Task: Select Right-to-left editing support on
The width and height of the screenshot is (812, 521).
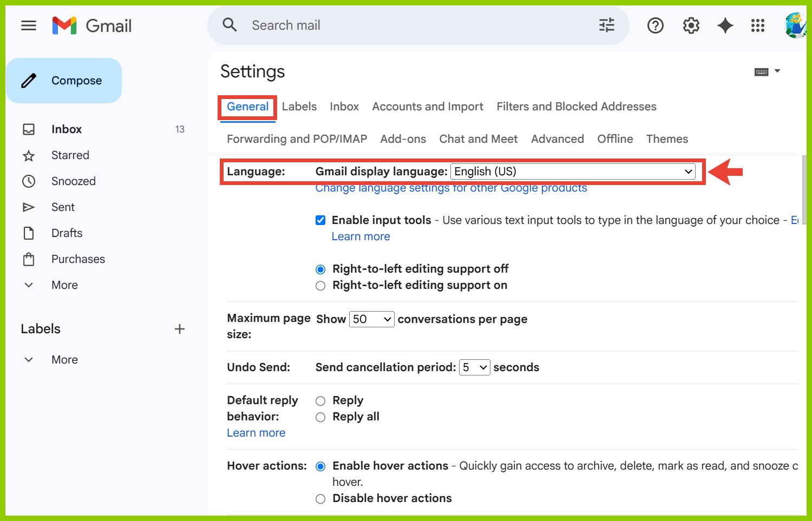Action: 320,286
